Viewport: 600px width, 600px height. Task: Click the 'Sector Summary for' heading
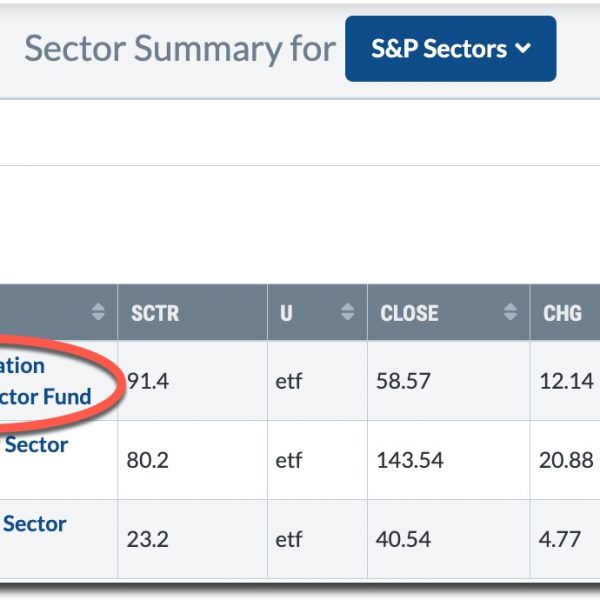point(180,49)
